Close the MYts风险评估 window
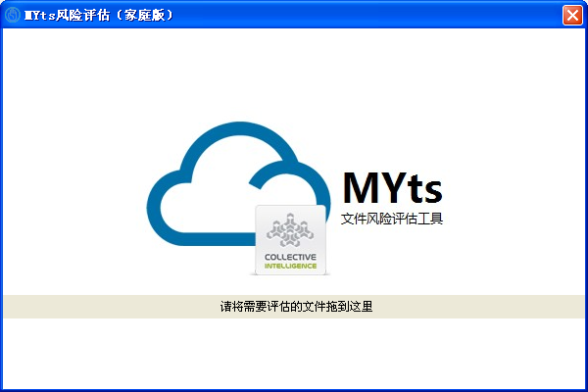The height and width of the screenshot is (392, 588). (572, 16)
